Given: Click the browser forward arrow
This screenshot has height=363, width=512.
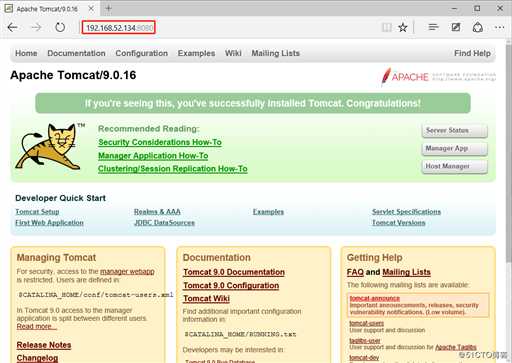Looking at the screenshot, I should pos(37,27).
